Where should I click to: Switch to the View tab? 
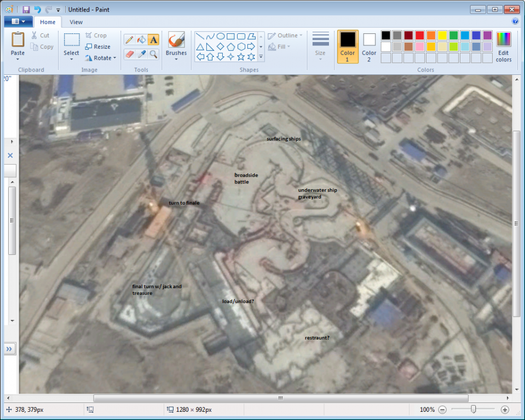pyautogui.click(x=76, y=22)
